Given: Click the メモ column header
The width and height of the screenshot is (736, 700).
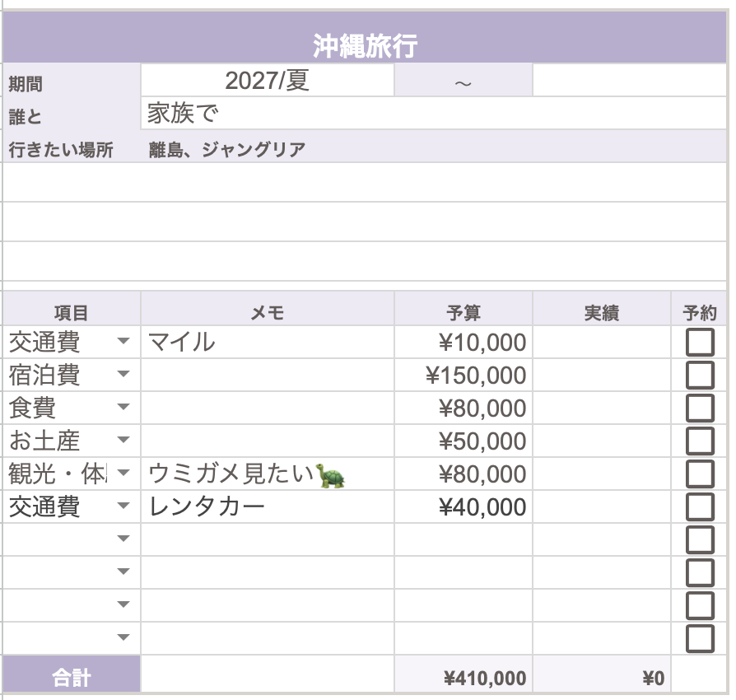Looking at the screenshot, I should coord(267,309).
